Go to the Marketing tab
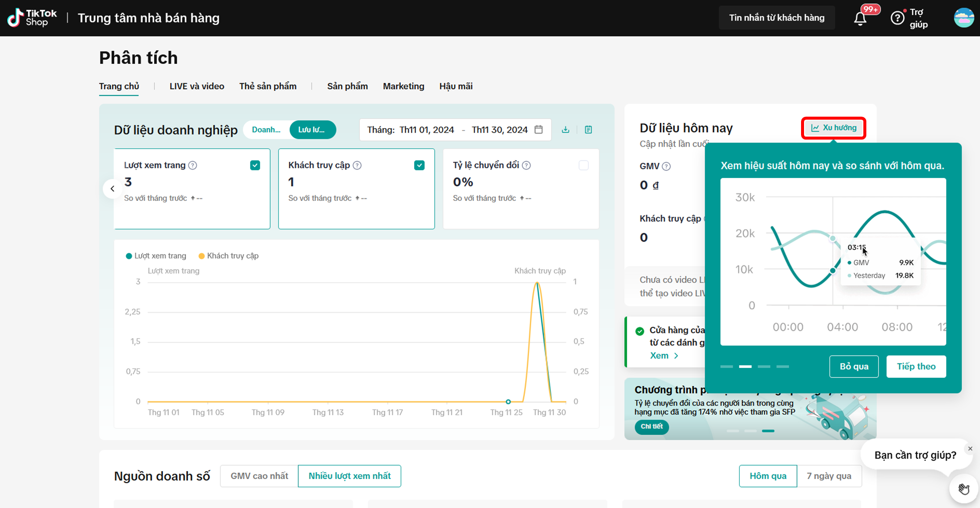 point(403,86)
